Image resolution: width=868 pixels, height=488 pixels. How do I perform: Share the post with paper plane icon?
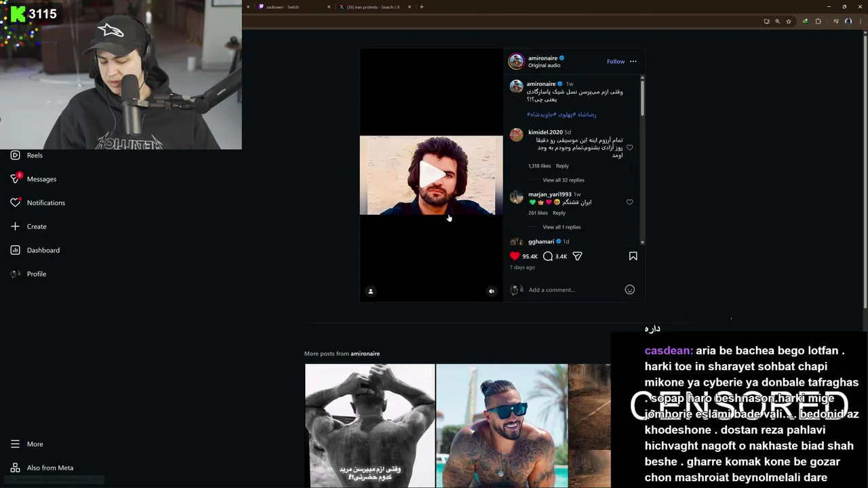click(x=578, y=256)
